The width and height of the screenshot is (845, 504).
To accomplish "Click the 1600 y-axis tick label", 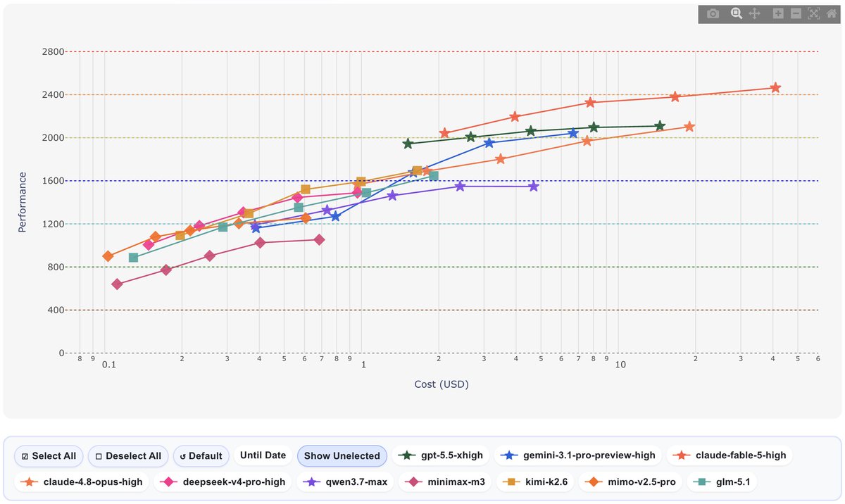I will point(53,181).
